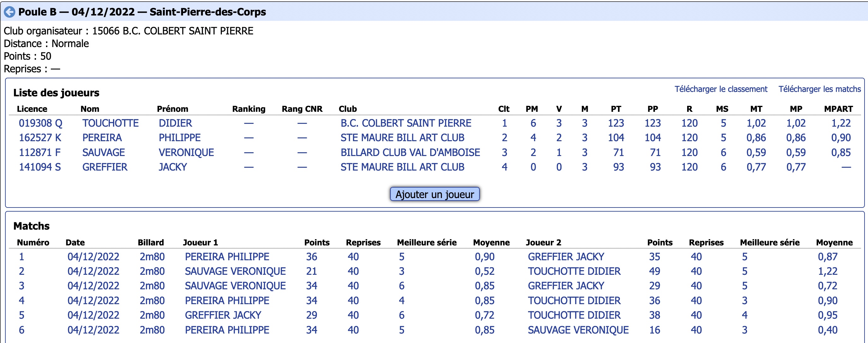Select player name TOUCHOTTE in player list
Image resolution: width=868 pixels, height=343 pixels.
110,123
